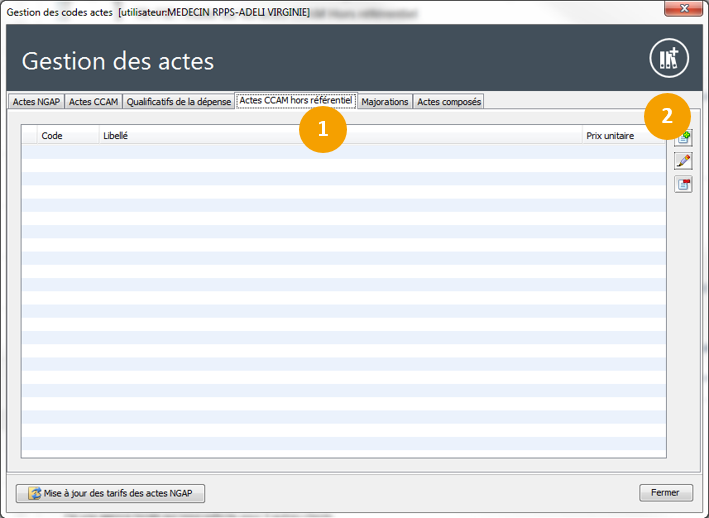Go to the Majorations tab

385,102
